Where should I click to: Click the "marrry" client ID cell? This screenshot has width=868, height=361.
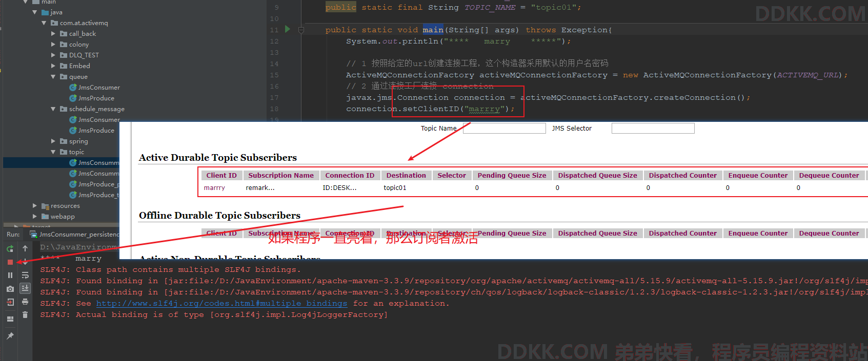[x=214, y=188]
